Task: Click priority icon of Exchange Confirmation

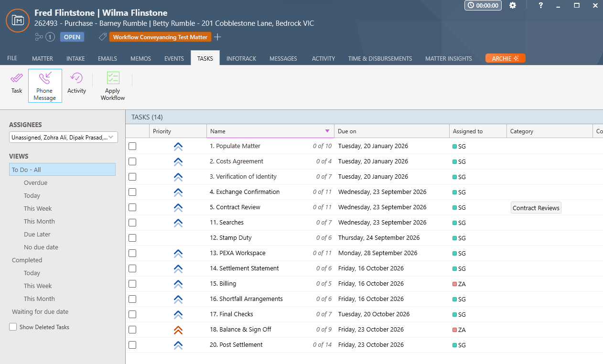Action: pos(178,192)
